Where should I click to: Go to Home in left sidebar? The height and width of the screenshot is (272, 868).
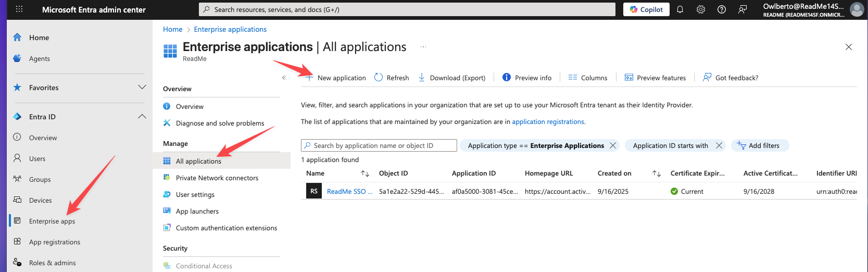(39, 38)
